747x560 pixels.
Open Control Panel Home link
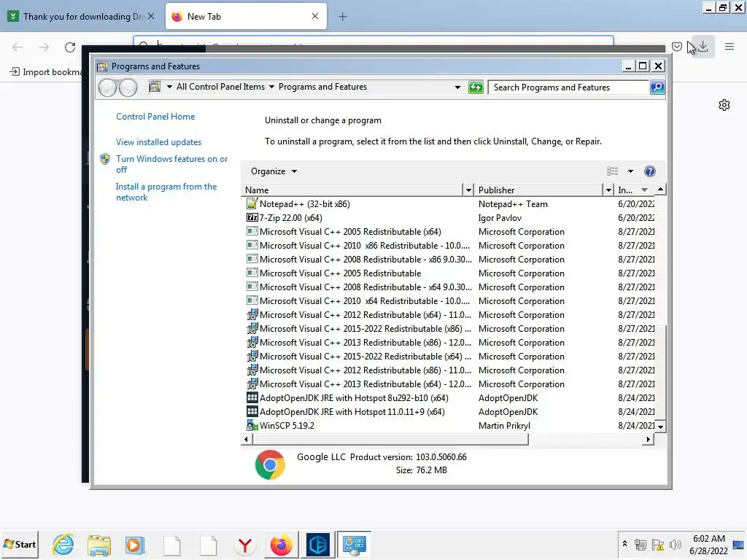[x=155, y=117]
